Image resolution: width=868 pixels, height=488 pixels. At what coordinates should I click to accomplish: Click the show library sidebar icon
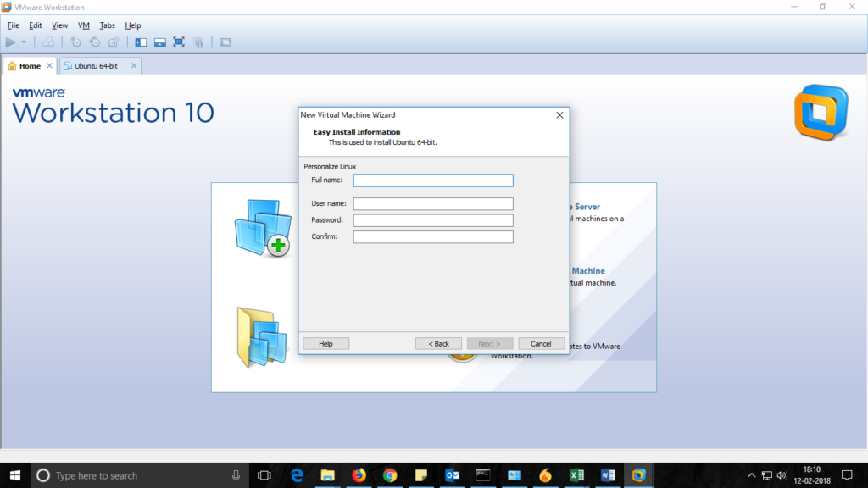tap(141, 42)
